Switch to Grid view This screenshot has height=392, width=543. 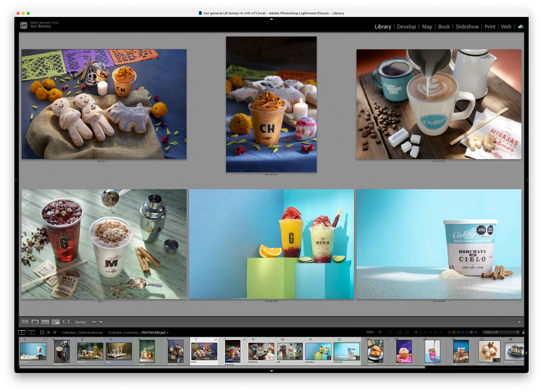coord(25,322)
